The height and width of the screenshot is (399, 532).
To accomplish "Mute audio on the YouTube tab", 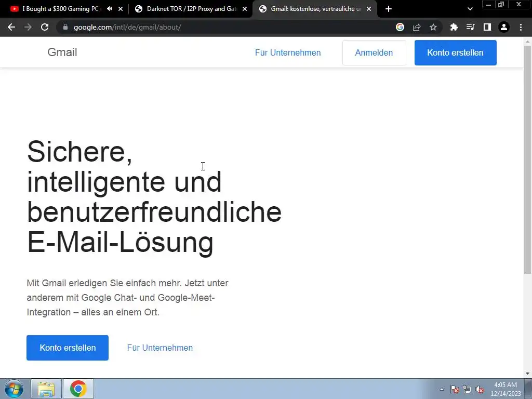I will coord(109,9).
